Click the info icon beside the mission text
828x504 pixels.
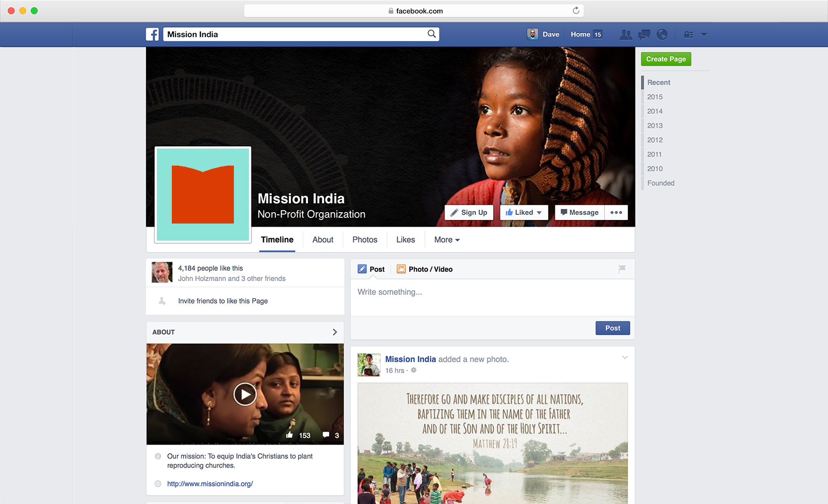[x=158, y=456]
